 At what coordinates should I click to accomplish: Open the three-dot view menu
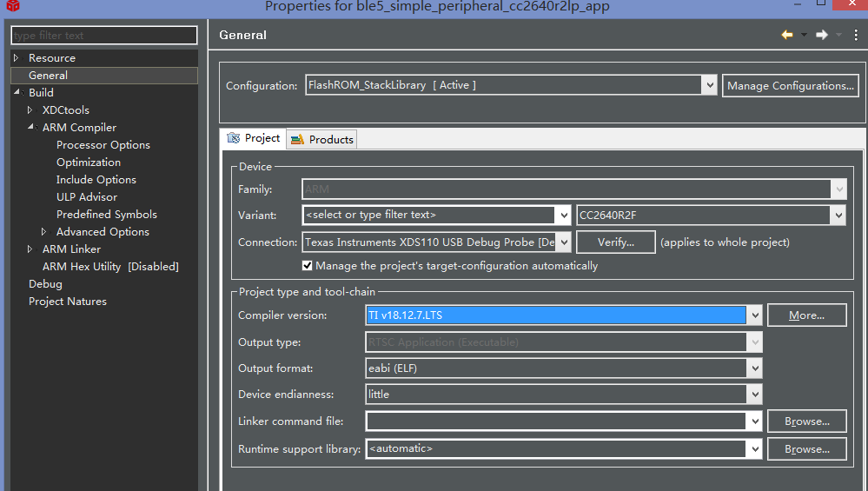click(856, 35)
